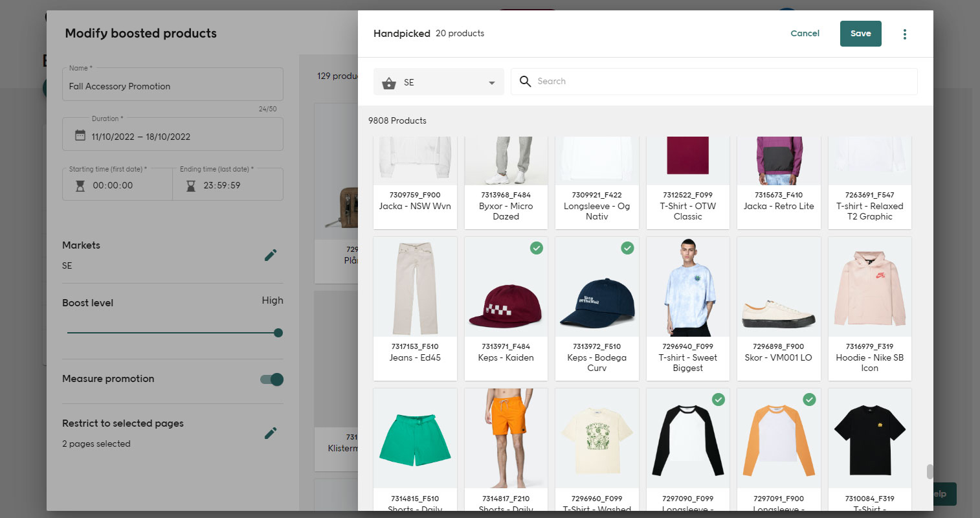The width and height of the screenshot is (980, 518).
Task: Edit Restrict to selected pages pencil icon
Action: 271,433
